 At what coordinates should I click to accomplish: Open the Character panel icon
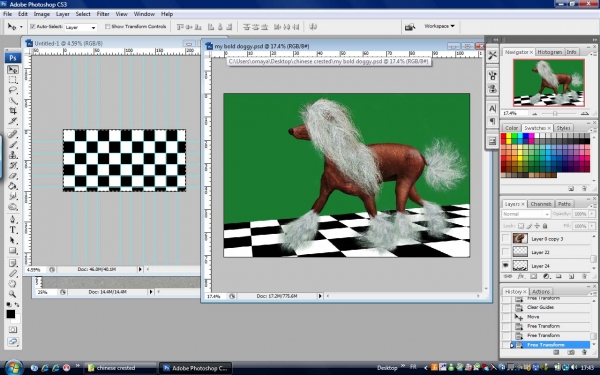coord(492,108)
